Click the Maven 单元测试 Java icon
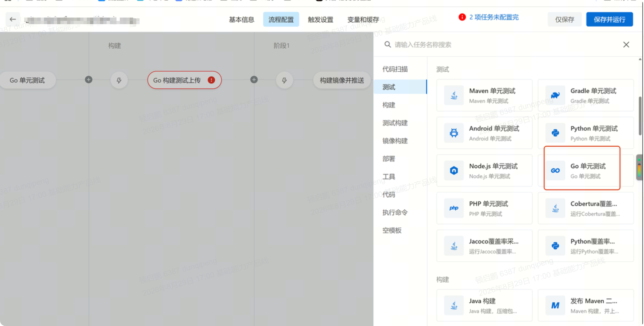This screenshot has width=644, height=326. tap(454, 95)
